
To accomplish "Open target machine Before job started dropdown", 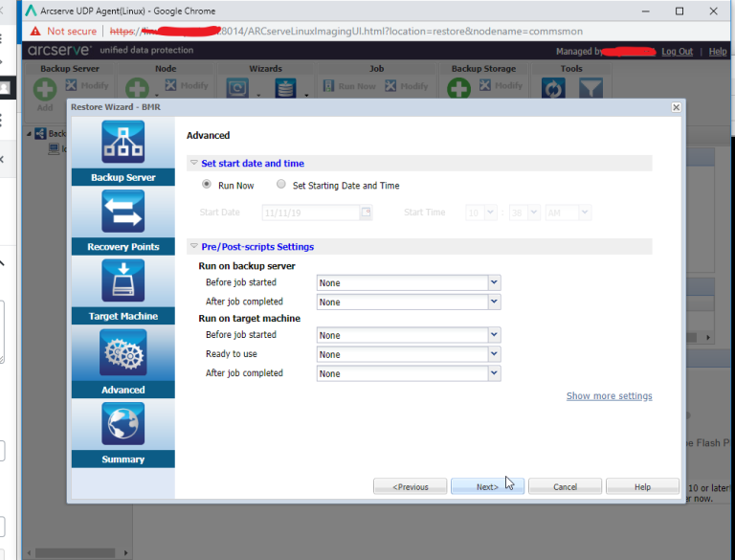I will point(494,335).
